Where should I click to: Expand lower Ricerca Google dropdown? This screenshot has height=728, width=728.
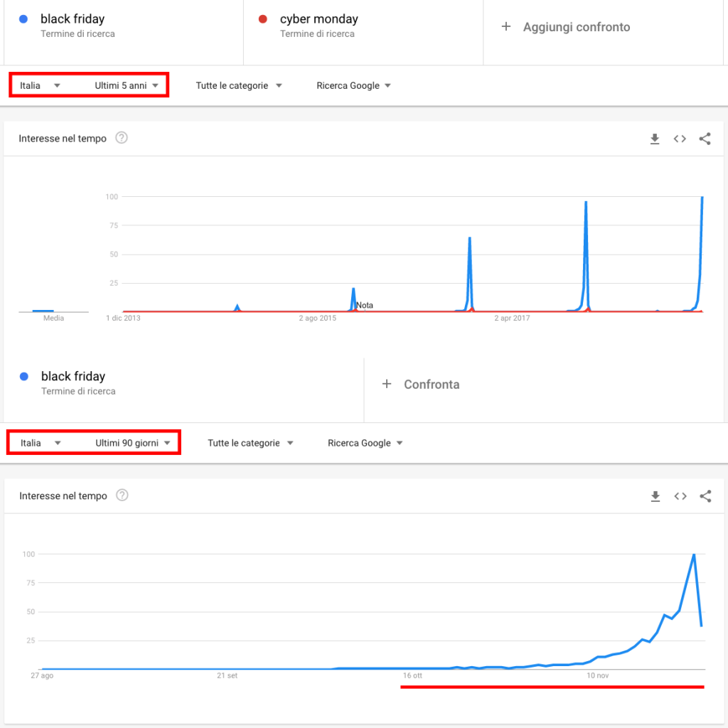365,443
